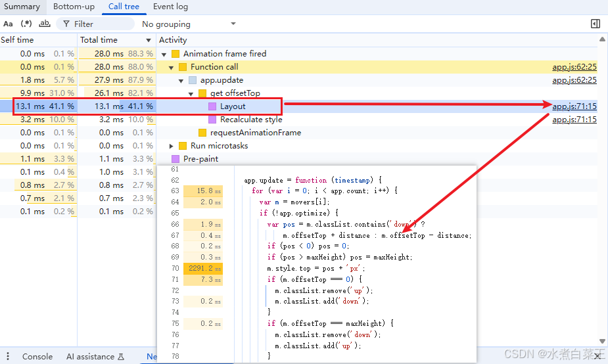Click the scroll up arrow

pos(602,39)
